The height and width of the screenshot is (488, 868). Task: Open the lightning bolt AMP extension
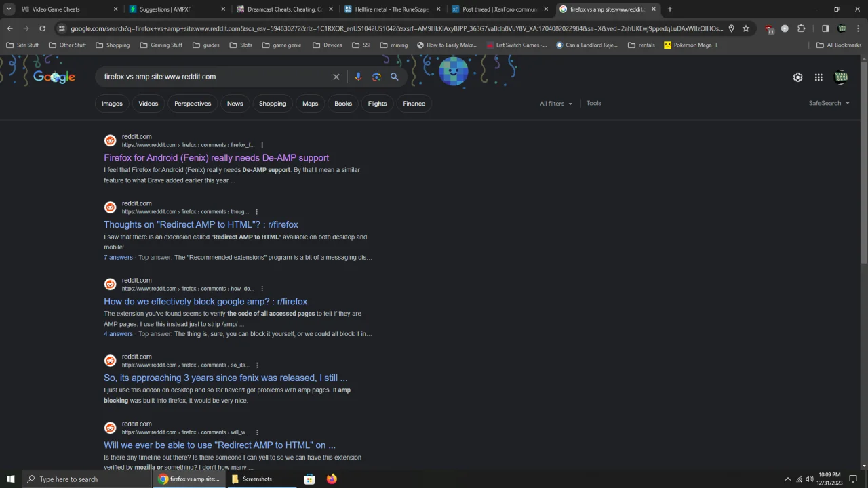[785, 28]
